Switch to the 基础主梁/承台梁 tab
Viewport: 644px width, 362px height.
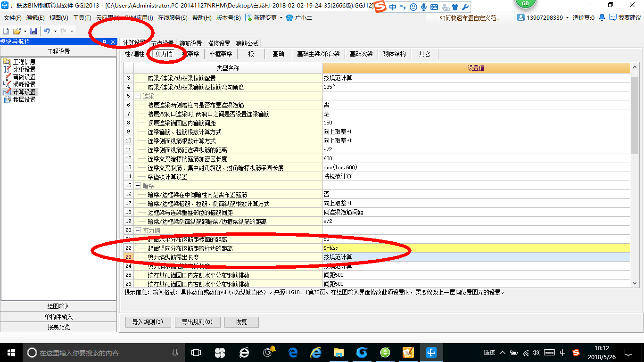point(318,54)
